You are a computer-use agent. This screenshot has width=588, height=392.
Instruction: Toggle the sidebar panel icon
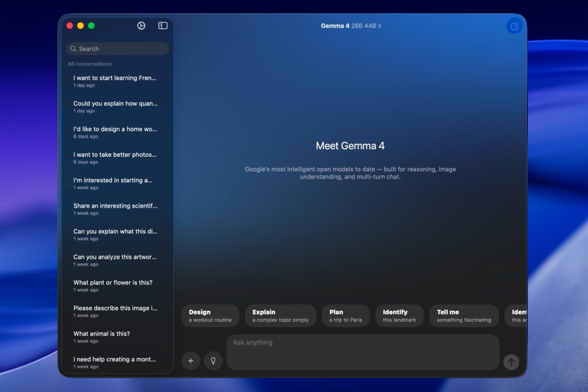pyautogui.click(x=163, y=25)
